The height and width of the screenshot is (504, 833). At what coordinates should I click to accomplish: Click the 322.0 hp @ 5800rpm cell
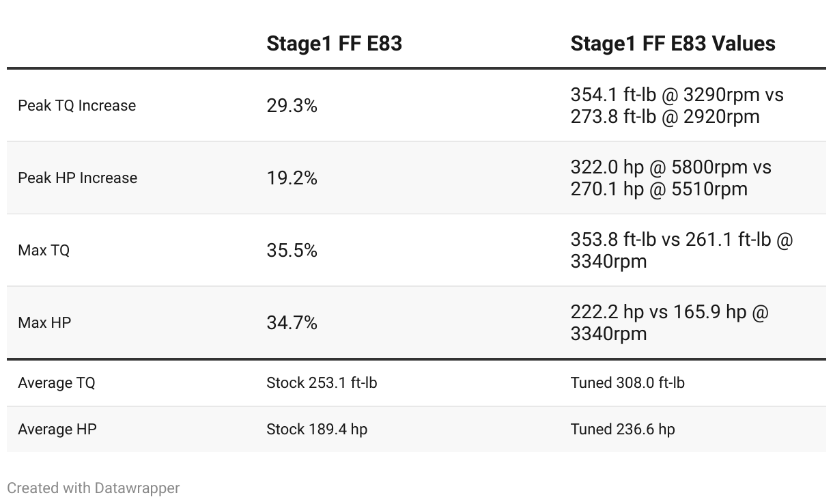670,178
